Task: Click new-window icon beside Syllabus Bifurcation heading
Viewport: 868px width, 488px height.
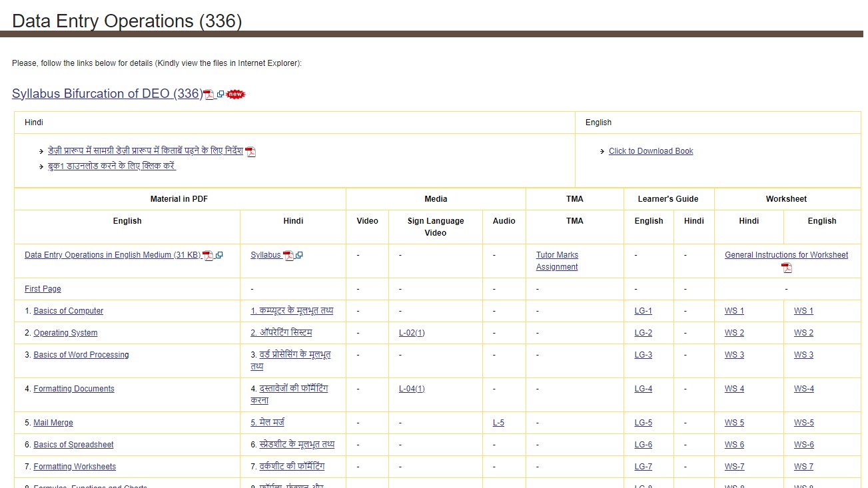Action: pyautogui.click(x=220, y=95)
